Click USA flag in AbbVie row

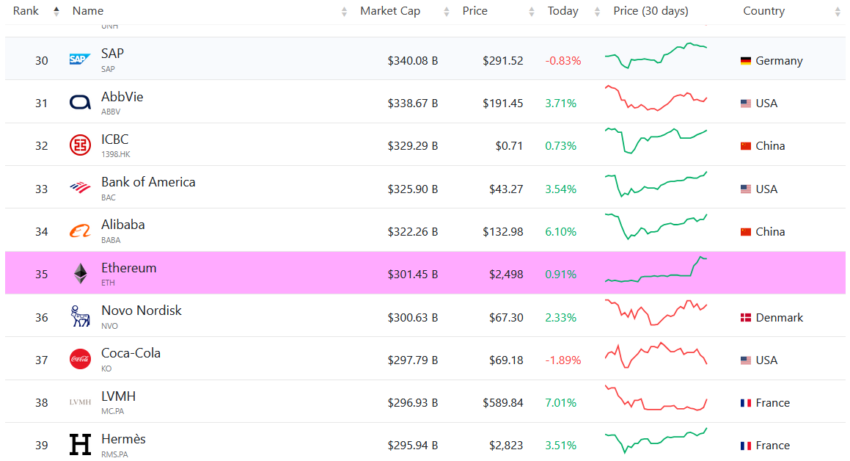tap(746, 103)
